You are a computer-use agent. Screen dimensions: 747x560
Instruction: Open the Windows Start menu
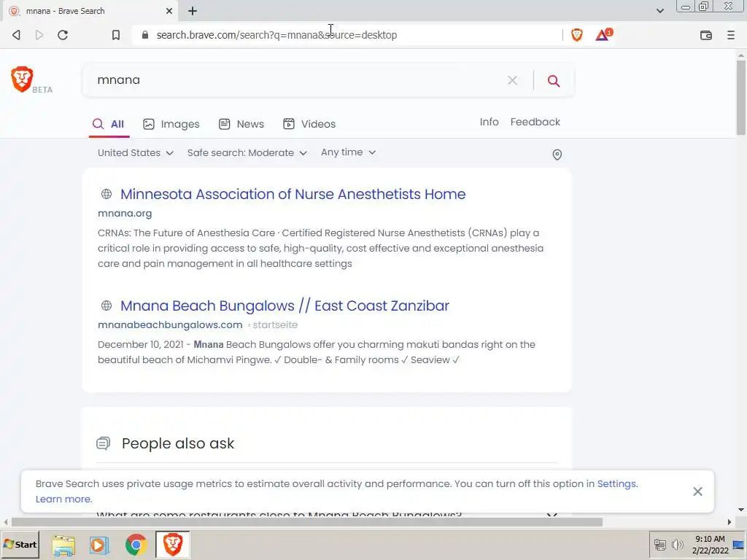(20, 544)
